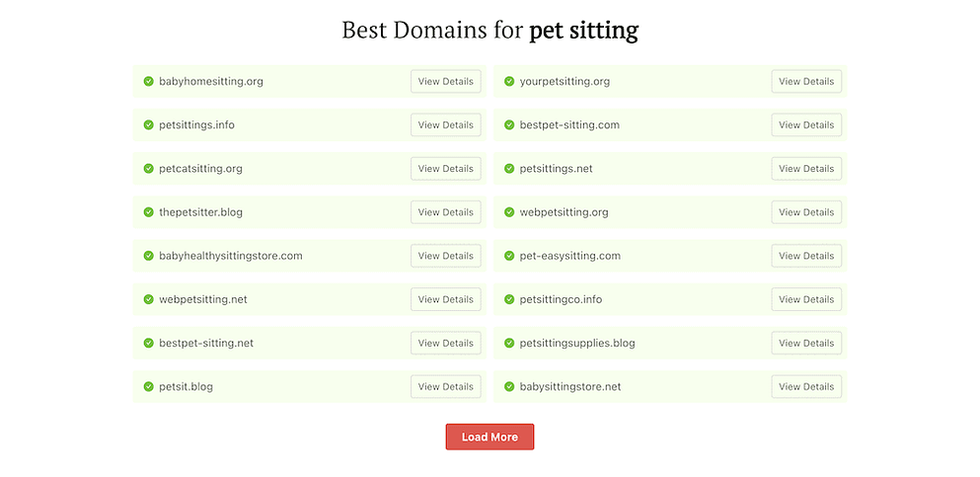Click the checkmark icon for thepetsitter.blog
The width and height of the screenshot is (980, 477).
pyautogui.click(x=148, y=212)
